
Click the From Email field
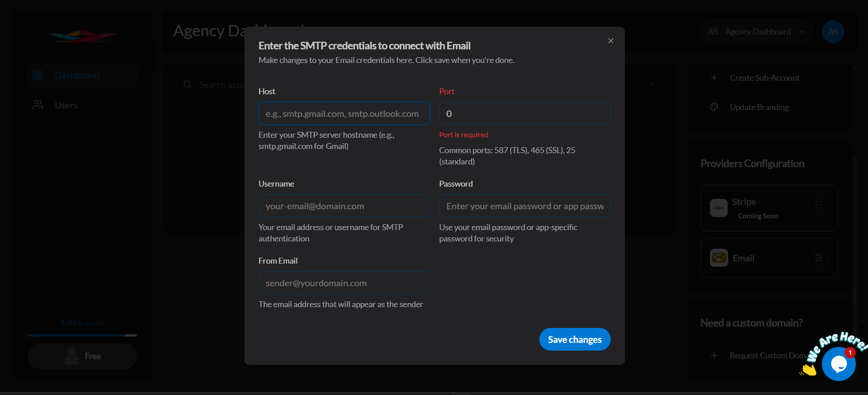coord(344,283)
